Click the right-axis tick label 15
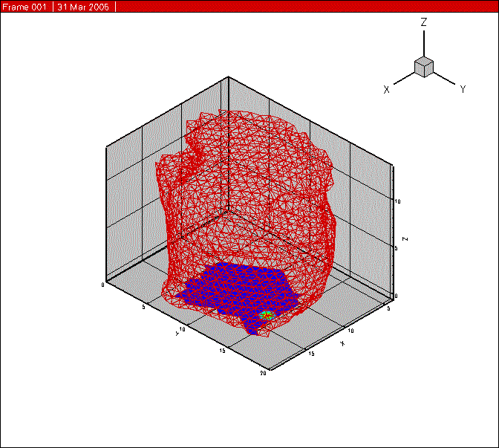499x448 pixels. (x=310, y=354)
